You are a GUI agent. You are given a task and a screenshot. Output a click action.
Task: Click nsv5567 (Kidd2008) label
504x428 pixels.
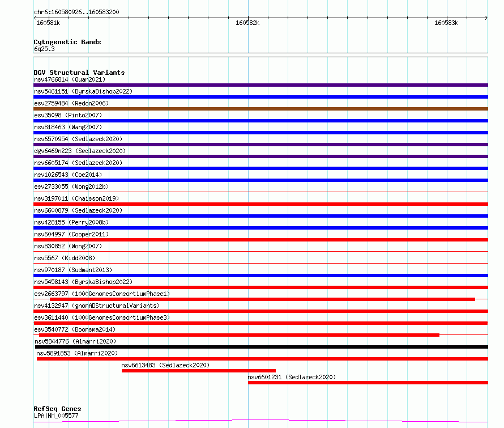point(65,258)
